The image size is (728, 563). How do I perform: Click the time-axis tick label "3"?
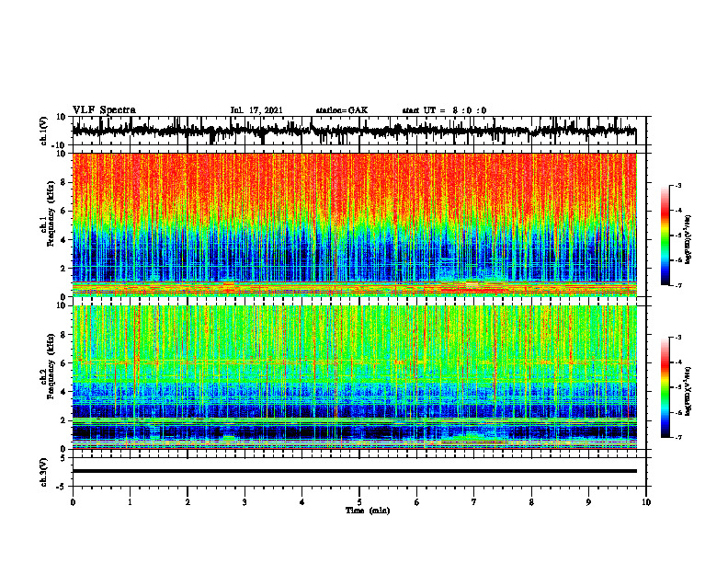(245, 502)
